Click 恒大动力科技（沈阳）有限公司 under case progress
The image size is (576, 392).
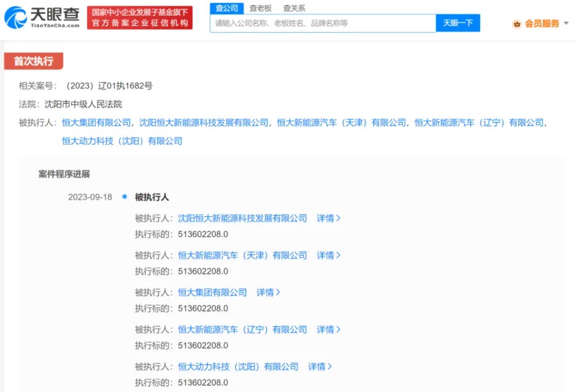tap(238, 367)
